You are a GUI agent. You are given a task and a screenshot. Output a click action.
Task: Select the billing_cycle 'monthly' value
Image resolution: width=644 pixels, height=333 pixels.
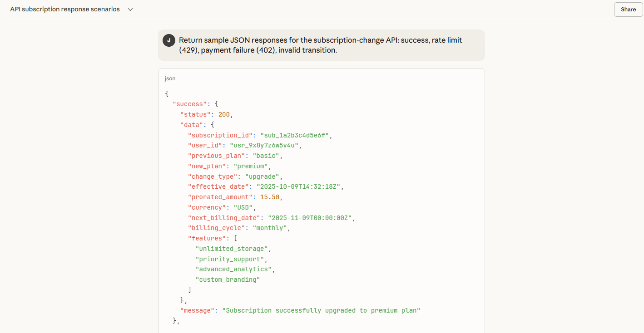click(270, 228)
